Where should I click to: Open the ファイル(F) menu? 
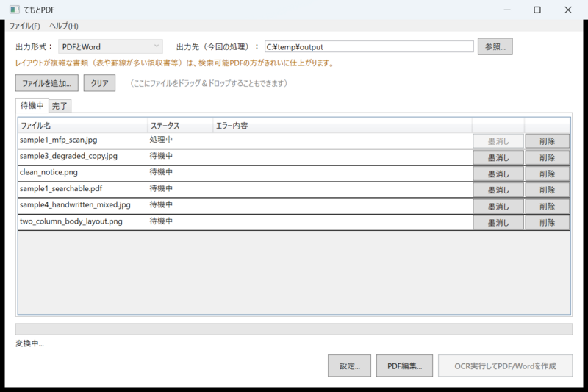click(x=24, y=26)
